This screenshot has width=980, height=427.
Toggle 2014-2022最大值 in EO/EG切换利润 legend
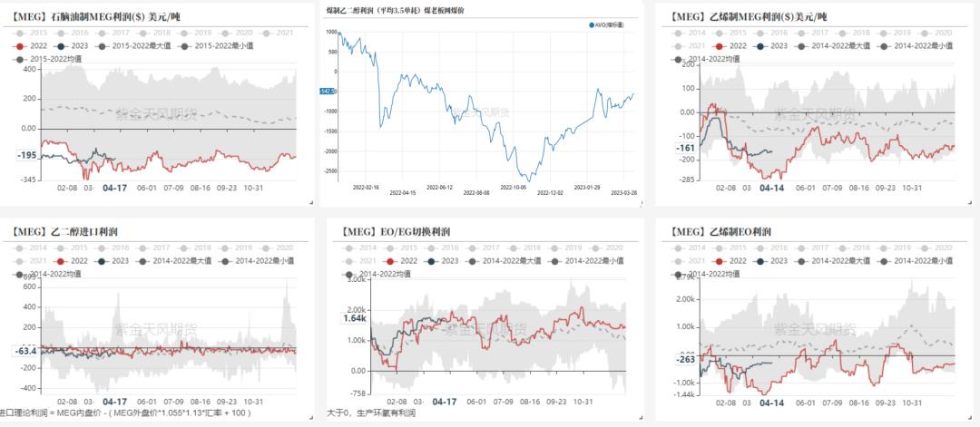pos(473,260)
